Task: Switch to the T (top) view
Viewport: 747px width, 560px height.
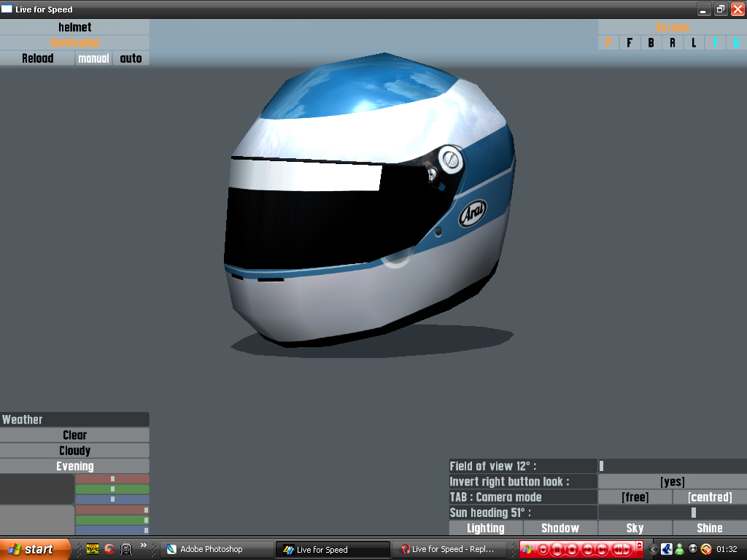Action: tap(715, 42)
